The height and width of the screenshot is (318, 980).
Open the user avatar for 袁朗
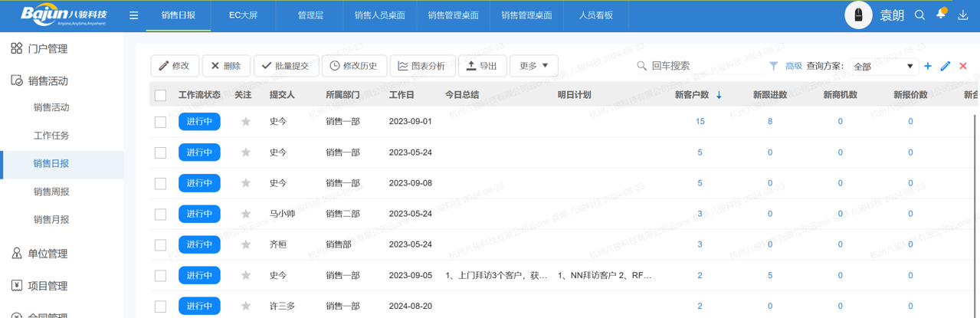[x=858, y=15]
